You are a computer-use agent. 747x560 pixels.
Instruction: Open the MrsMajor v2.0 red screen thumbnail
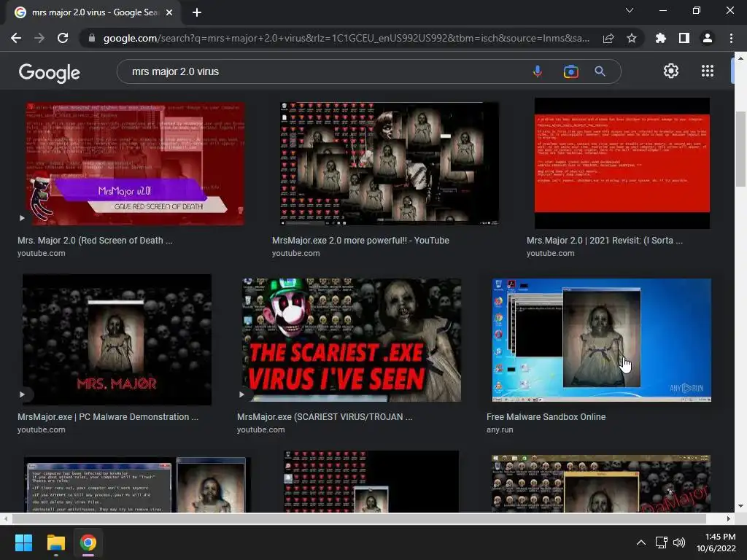click(135, 164)
